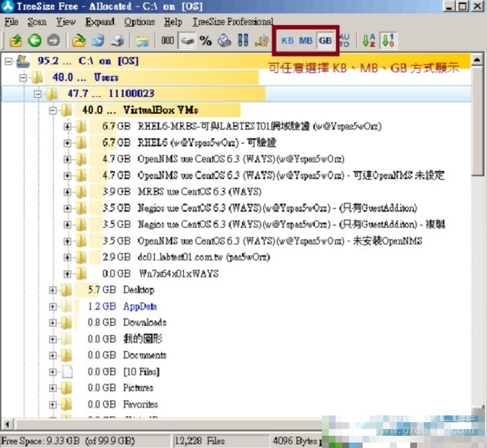Click the printer icon
Screen dimensions: 487x448
118,41
